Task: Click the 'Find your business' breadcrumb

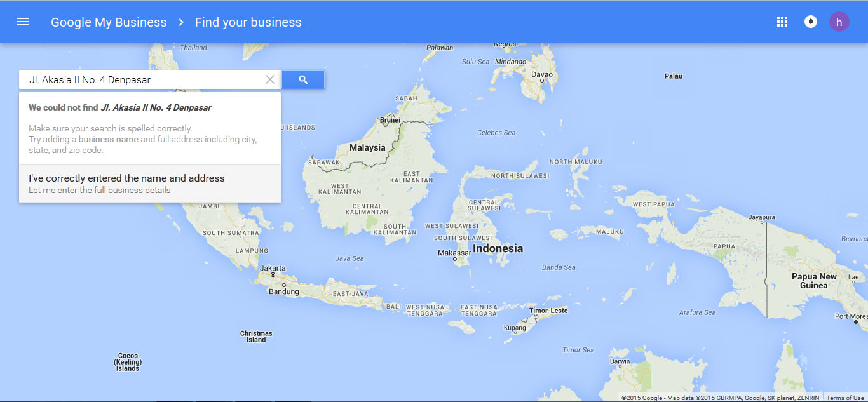Action: [x=248, y=22]
